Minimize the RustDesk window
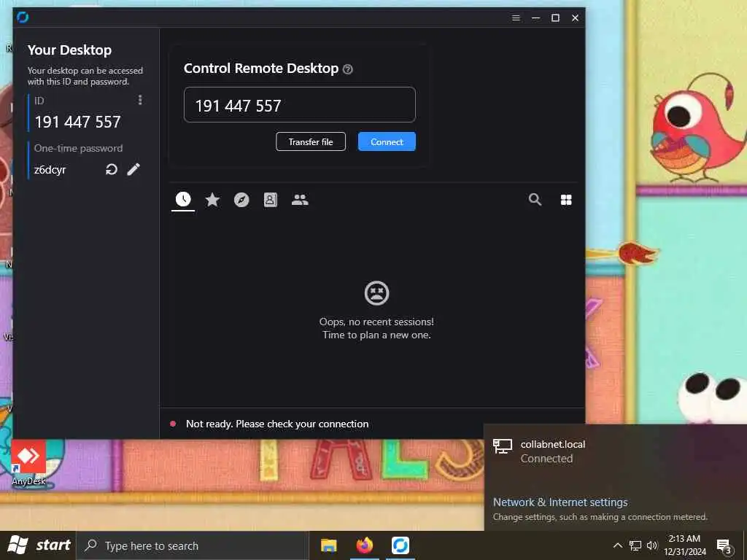 click(535, 17)
